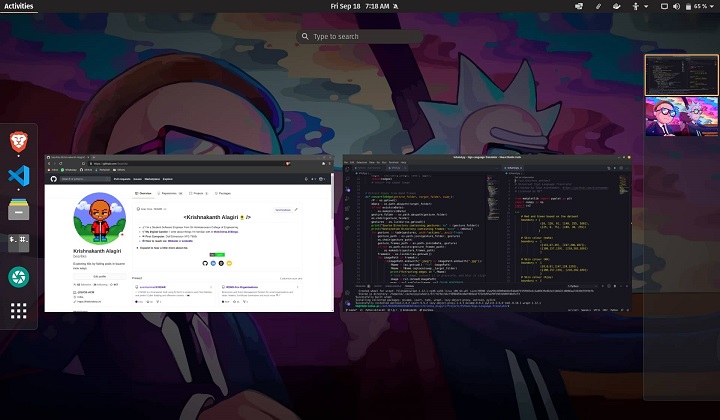Click the leftmost screen-sharing tray icon
Image resolution: width=720 pixels, height=420 pixels.
[579, 6]
